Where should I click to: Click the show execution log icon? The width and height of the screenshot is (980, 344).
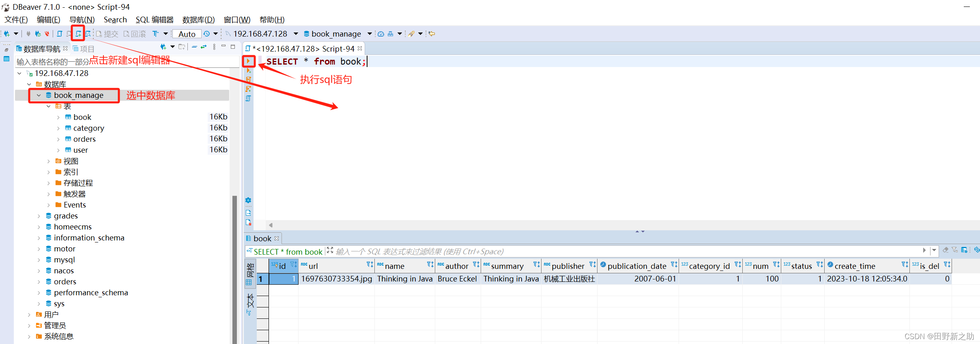pos(248,222)
